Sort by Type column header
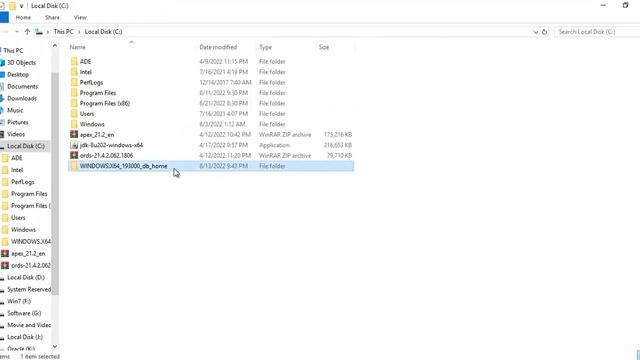Image resolution: width=640 pixels, height=360 pixels. (265, 47)
